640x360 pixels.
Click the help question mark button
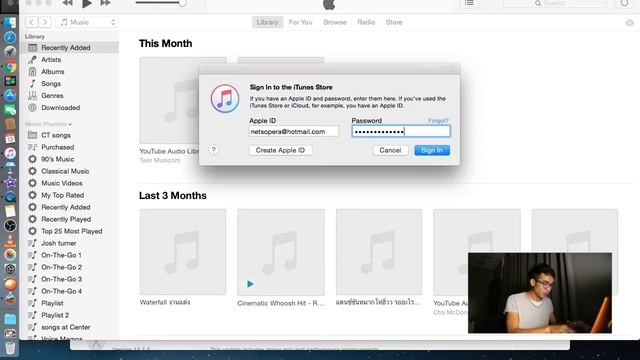pos(213,150)
